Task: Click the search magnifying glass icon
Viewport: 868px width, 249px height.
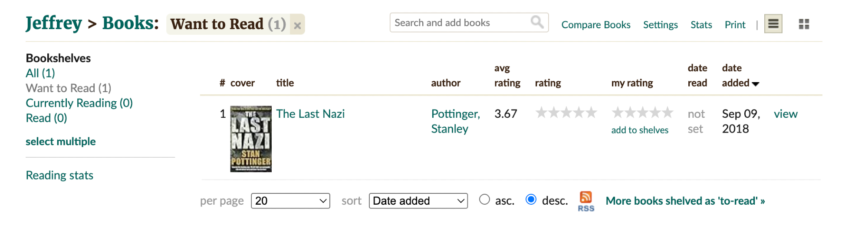Action: (537, 22)
